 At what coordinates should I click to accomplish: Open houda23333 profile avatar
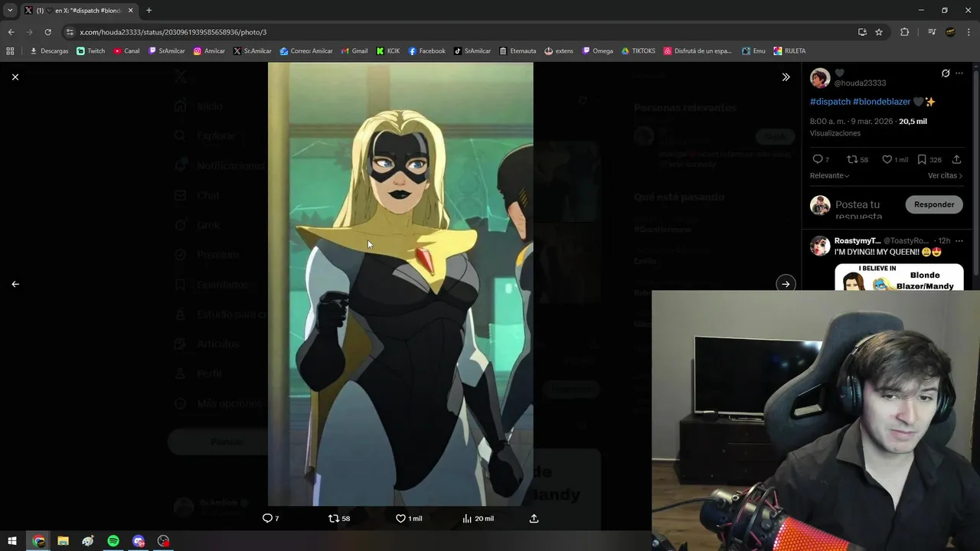click(820, 78)
